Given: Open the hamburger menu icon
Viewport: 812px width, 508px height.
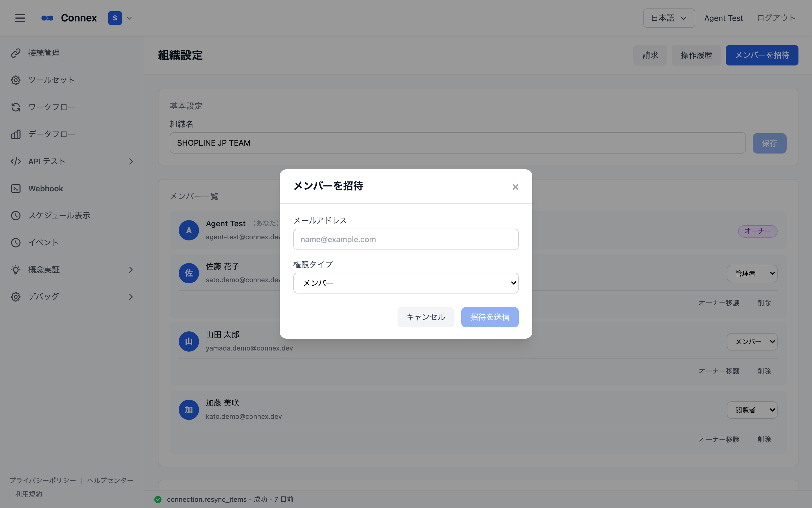Looking at the screenshot, I should tap(20, 18).
